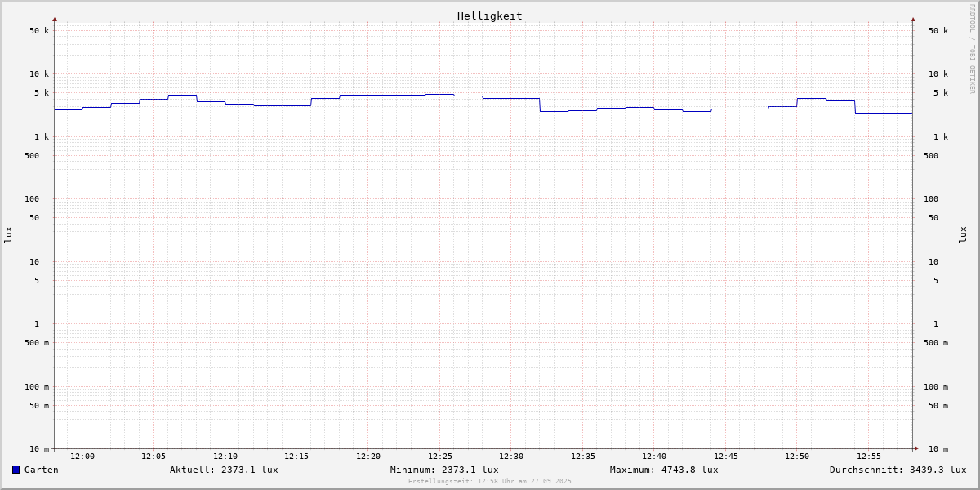The image size is (980, 490).
Task: Click the red arrow at the time axis end
Action: pos(916,448)
